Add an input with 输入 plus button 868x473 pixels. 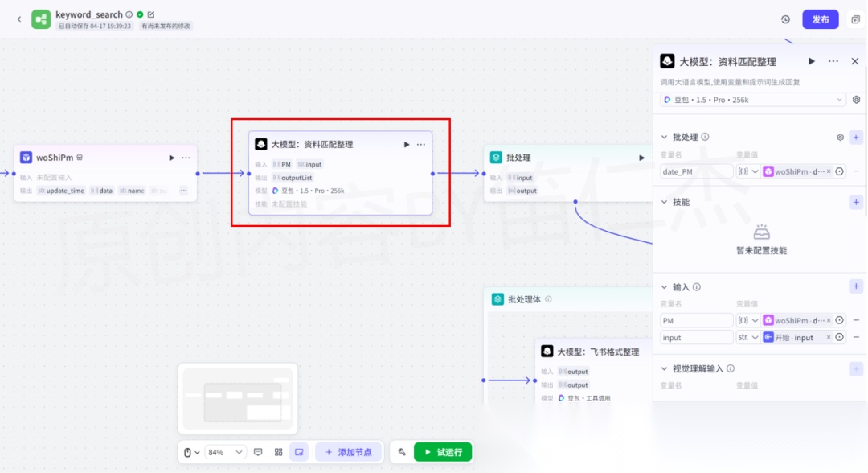856,286
